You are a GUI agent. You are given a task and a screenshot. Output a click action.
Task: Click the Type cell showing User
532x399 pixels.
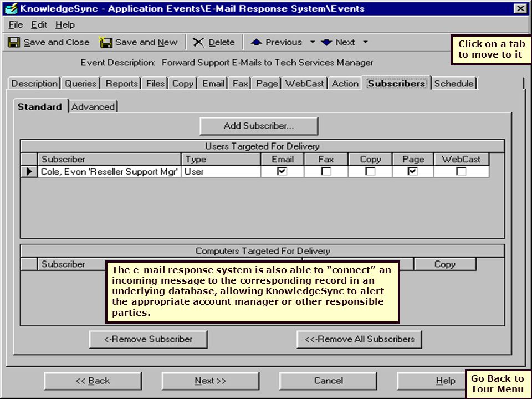pyautogui.click(x=221, y=172)
